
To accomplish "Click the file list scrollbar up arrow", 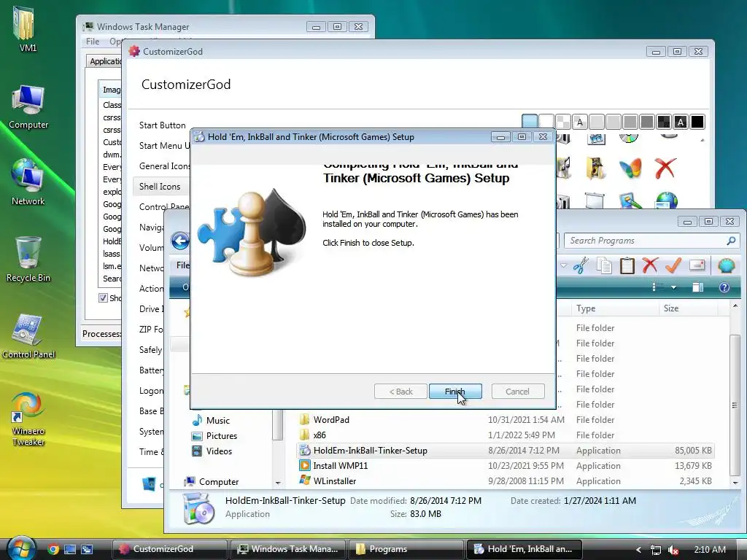I will 735,306.
